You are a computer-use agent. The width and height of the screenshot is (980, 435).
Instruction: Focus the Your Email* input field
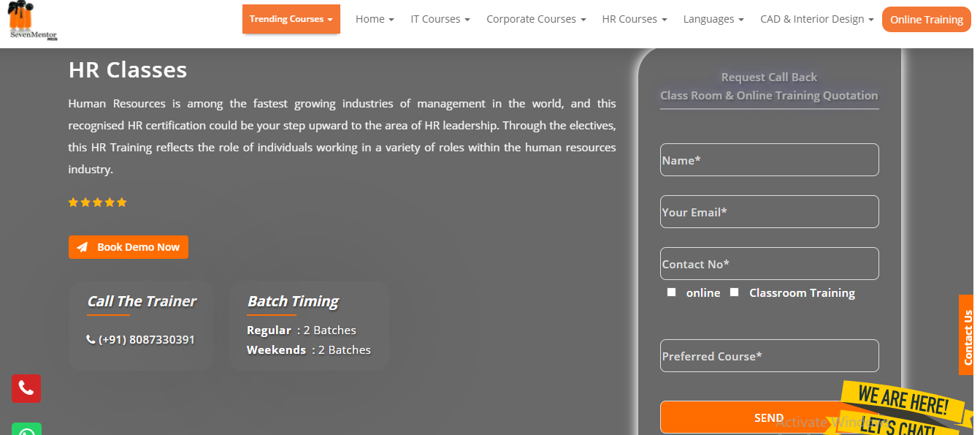click(x=769, y=211)
